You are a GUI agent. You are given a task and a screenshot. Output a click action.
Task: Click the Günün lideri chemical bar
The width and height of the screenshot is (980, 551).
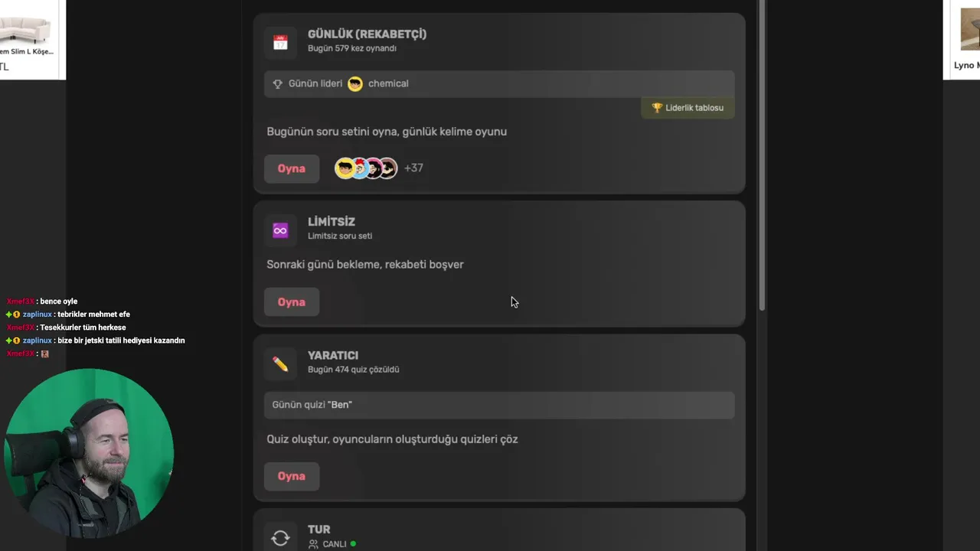point(499,84)
